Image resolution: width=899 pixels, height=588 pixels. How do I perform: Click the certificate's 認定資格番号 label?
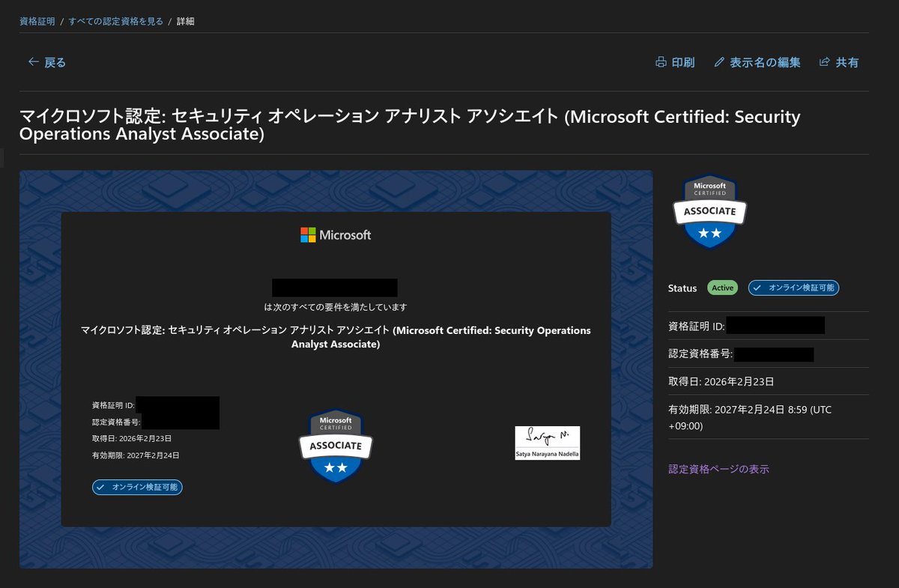click(116, 422)
